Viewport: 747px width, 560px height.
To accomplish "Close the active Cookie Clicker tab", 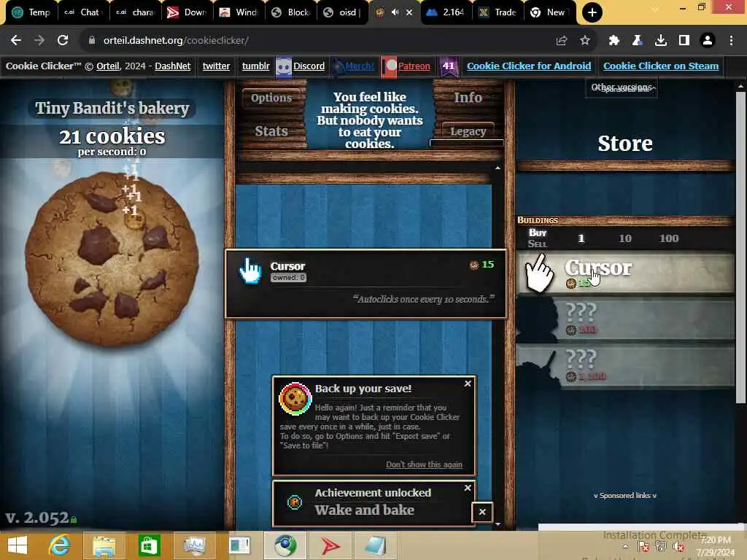I will [x=409, y=12].
